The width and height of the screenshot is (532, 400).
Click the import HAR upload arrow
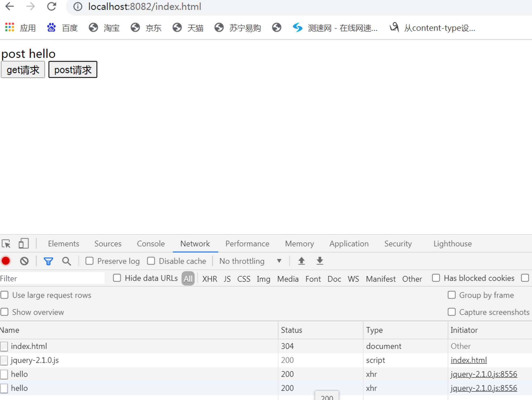tap(301, 261)
